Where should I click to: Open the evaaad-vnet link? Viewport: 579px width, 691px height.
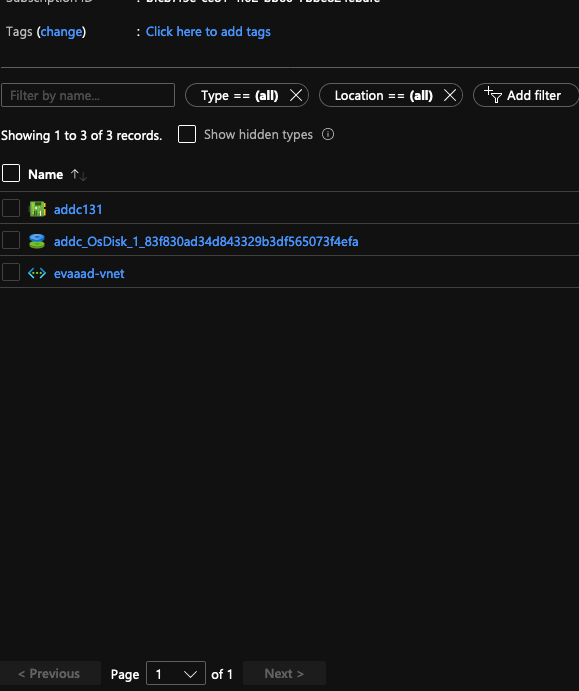pyautogui.click(x=89, y=274)
